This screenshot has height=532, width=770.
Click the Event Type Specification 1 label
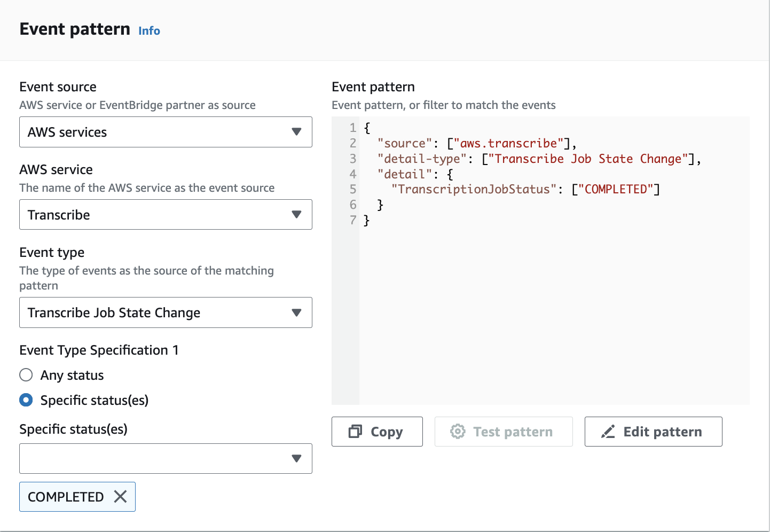tap(99, 350)
